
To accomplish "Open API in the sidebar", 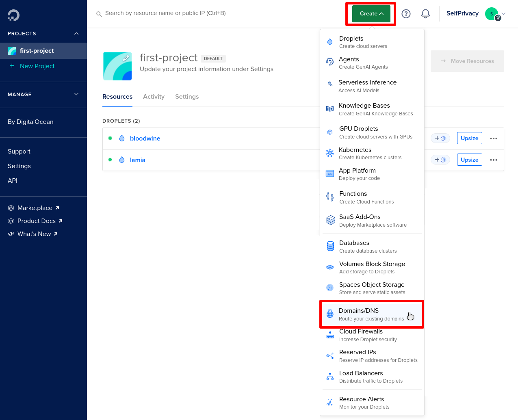I will pos(13,181).
